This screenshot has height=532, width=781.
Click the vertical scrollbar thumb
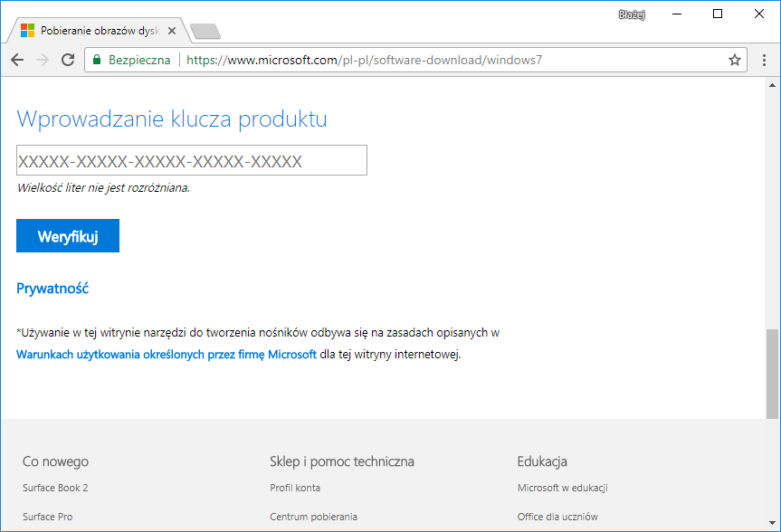[x=772, y=374]
